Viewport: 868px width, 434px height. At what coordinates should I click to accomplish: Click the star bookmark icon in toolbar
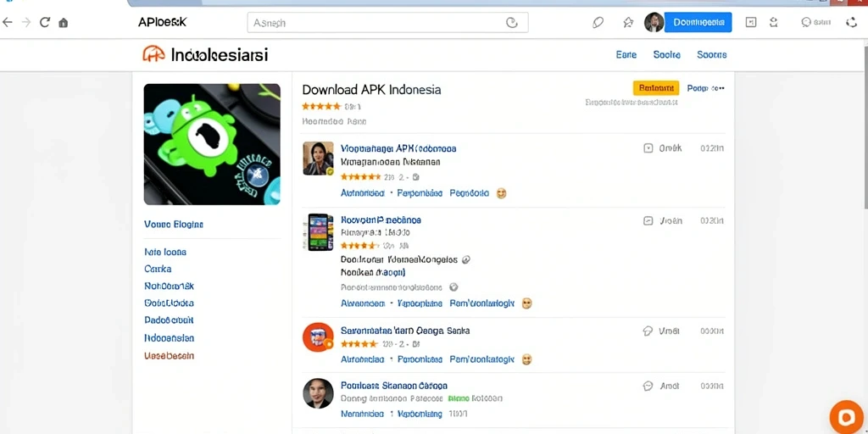coord(628,23)
